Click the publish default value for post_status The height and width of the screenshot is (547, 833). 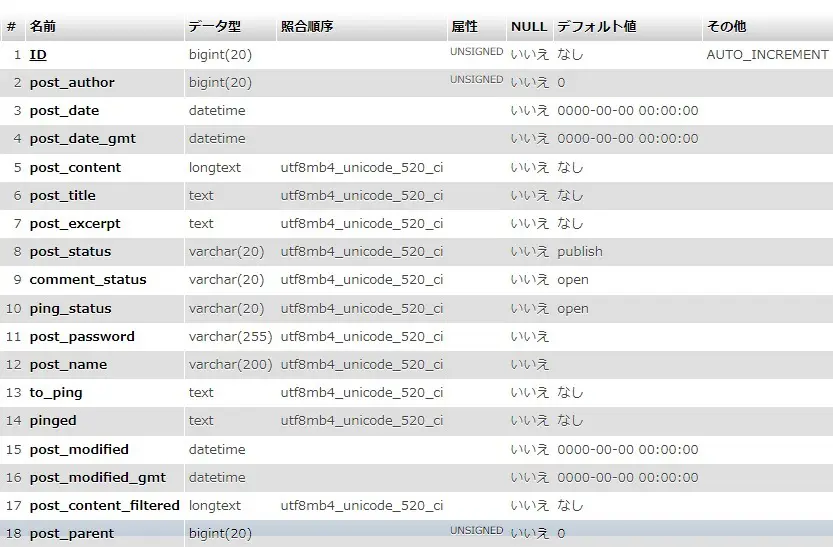[x=580, y=252]
